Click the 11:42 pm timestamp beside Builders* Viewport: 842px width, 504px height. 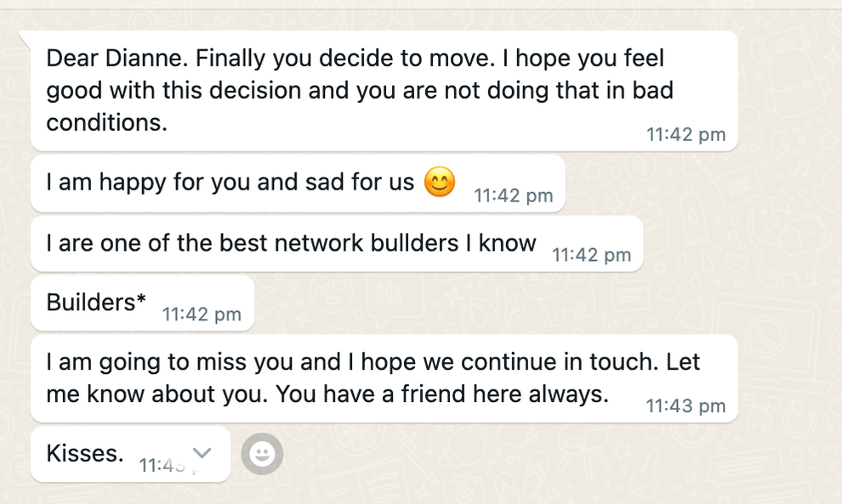(x=202, y=314)
